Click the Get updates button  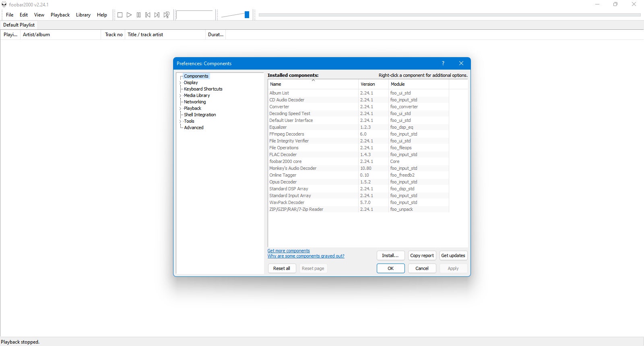point(453,255)
